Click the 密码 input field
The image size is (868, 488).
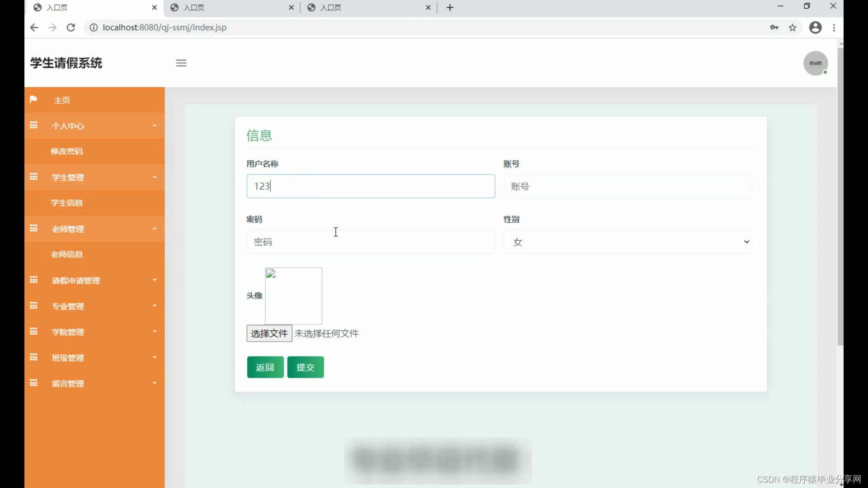(370, 242)
